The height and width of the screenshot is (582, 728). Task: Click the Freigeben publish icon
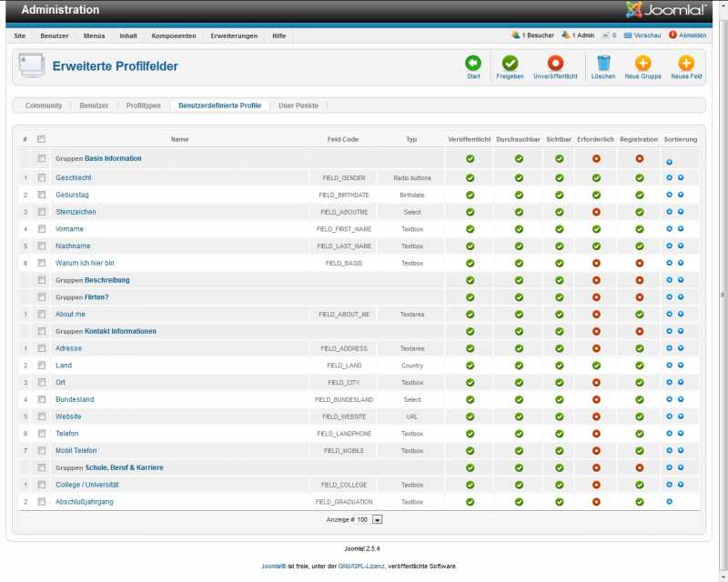click(510, 64)
